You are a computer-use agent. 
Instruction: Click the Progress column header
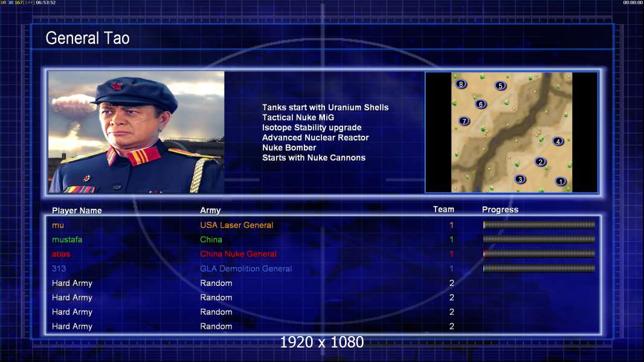tap(500, 210)
